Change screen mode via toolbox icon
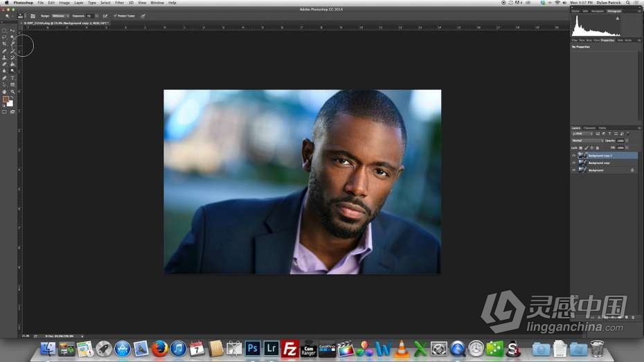Screen dimensions: 644x362 [12, 111]
